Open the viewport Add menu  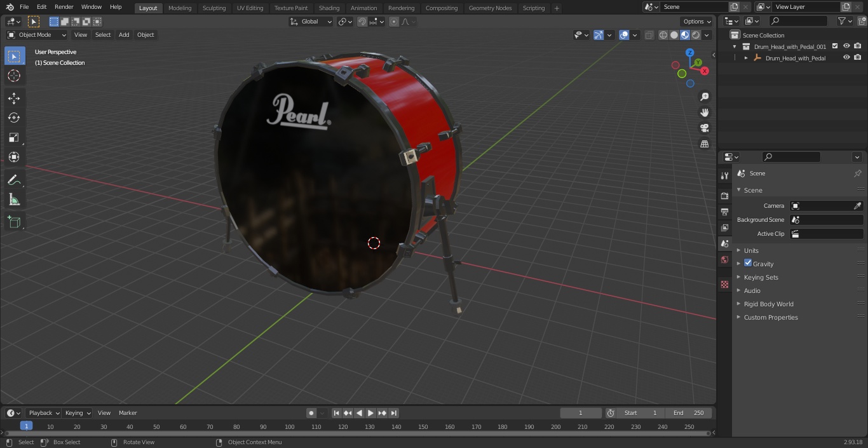[x=124, y=35]
